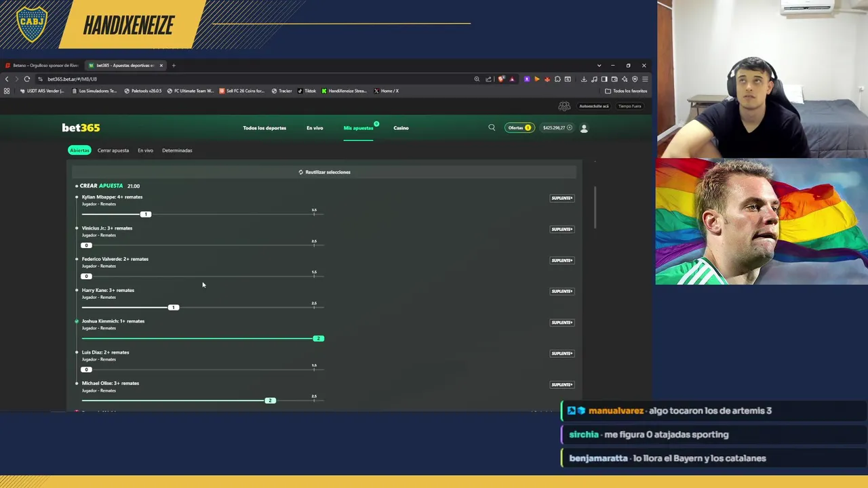Open the account profile icon

click(x=584, y=127)
